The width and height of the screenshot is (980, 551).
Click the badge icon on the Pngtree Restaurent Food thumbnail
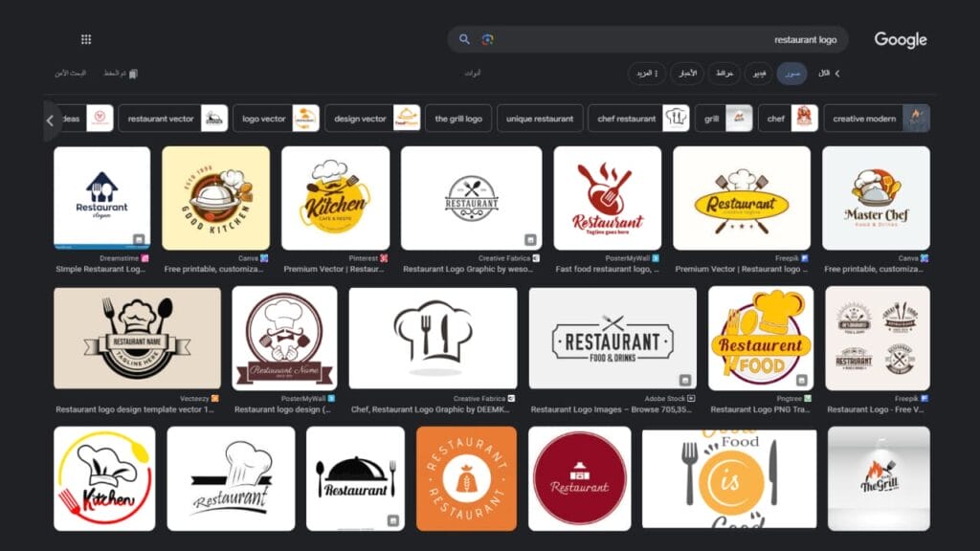802,380
